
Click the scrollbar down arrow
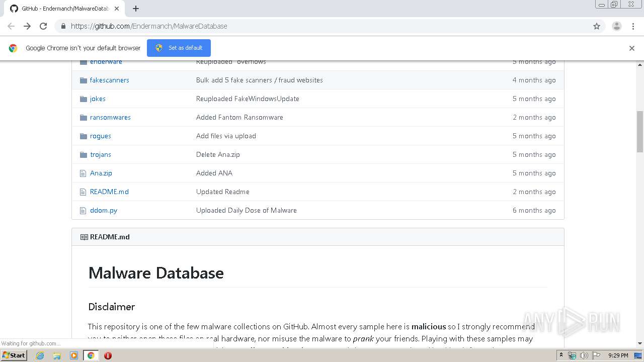click(640, 344)
